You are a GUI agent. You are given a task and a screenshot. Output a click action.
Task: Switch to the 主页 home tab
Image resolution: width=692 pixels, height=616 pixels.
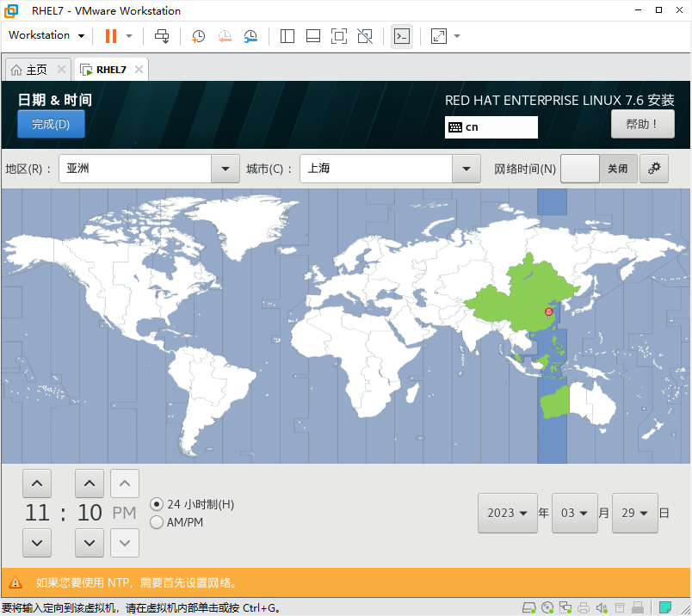coord(38,70)
